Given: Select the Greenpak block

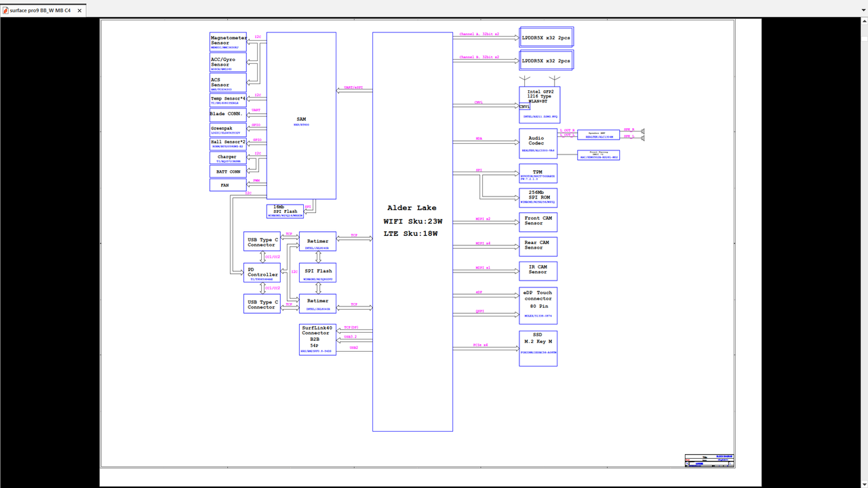Looking at the screenshot, I should pyautogui.click(x=229, y=129).
